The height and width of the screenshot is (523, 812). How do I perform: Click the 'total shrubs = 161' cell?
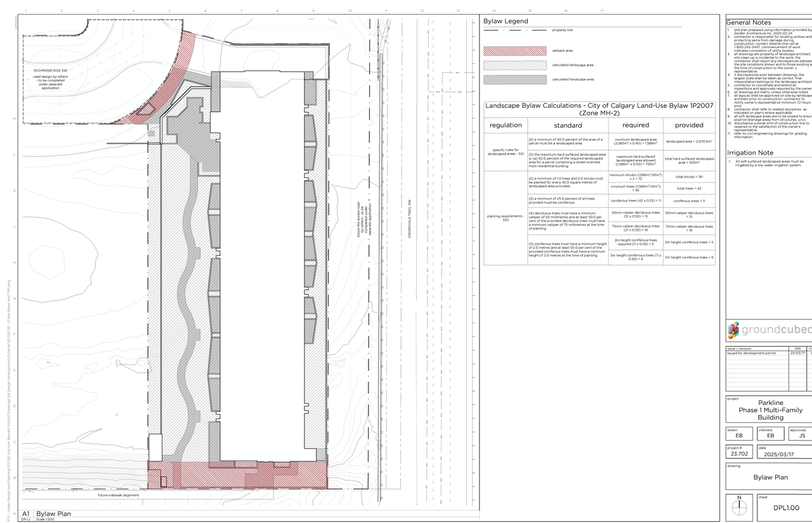(689, 177)
